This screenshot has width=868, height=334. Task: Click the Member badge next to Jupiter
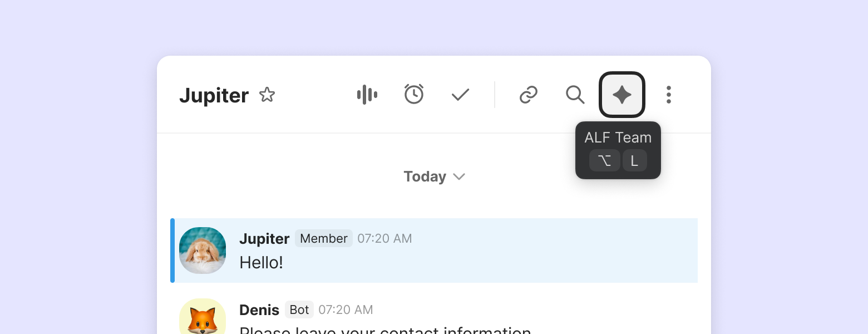[324, 239]
